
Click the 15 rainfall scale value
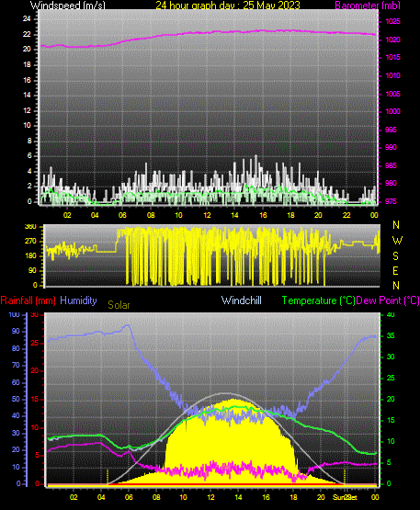point(35,400)
